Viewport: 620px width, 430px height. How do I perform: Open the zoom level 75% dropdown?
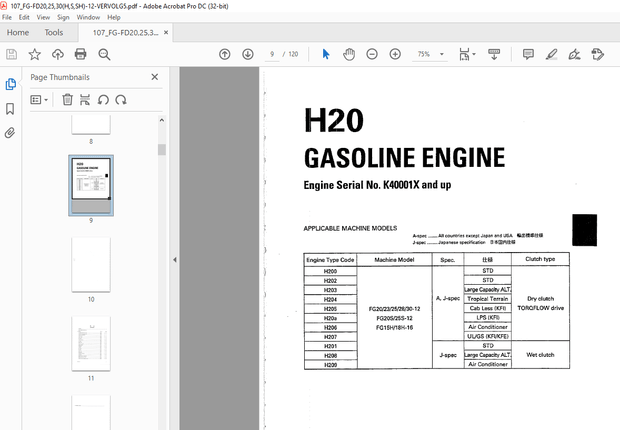(442, 54)
